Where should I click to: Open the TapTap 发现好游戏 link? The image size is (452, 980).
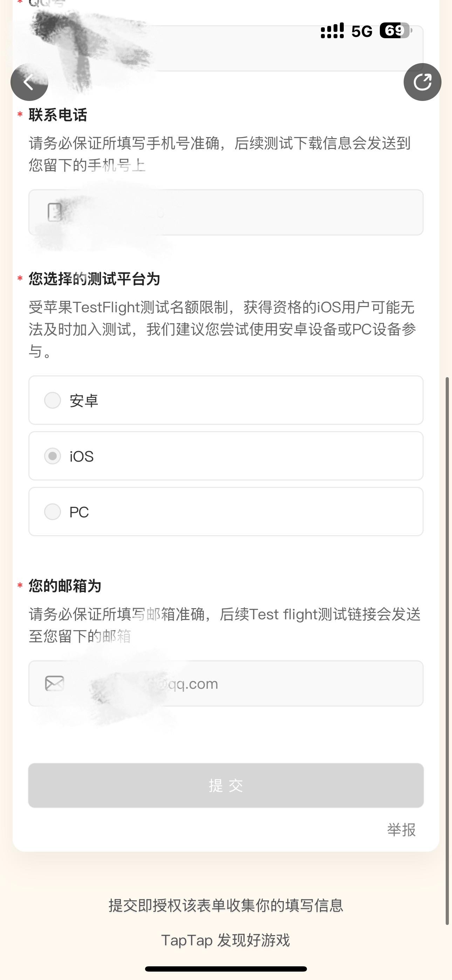pos(226,940)
